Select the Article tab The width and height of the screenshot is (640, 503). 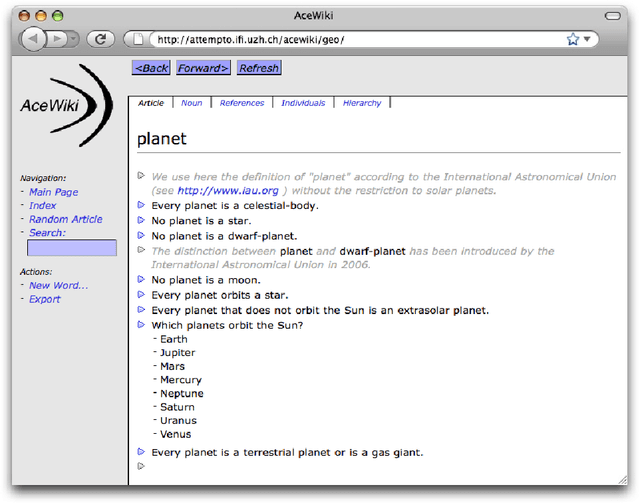click(151, 103)
